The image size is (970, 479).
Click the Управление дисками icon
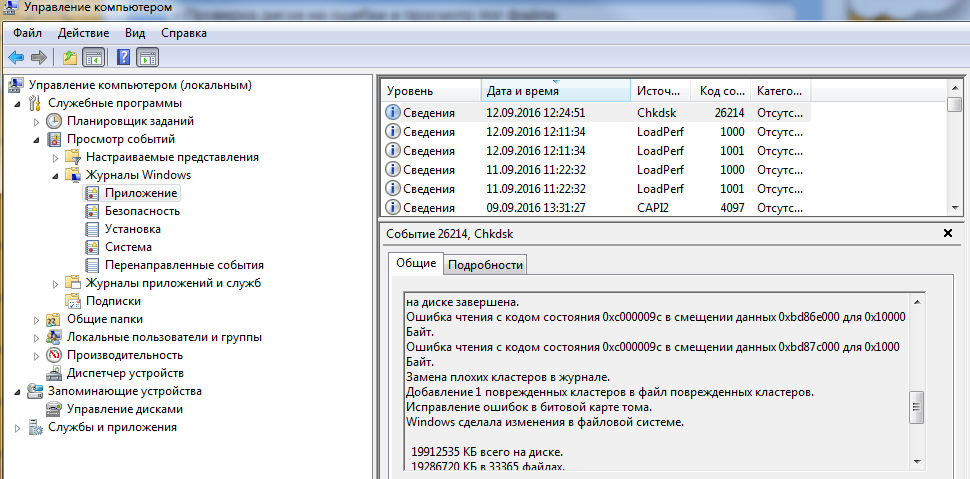54,409
